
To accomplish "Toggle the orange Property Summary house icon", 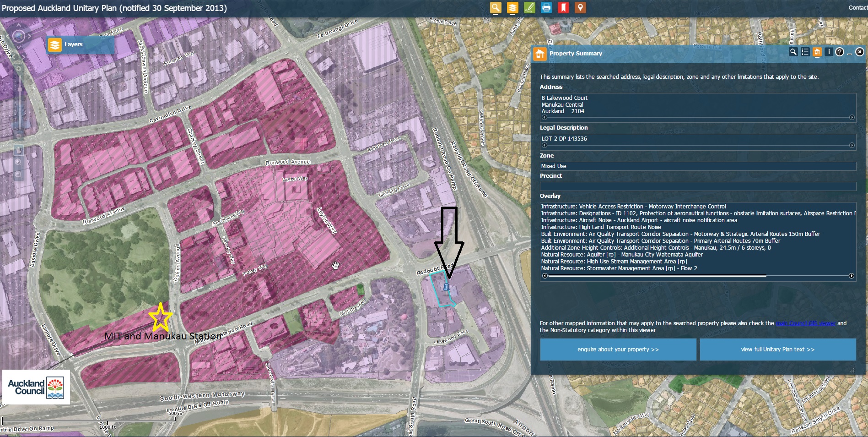I will click(817, 52).
